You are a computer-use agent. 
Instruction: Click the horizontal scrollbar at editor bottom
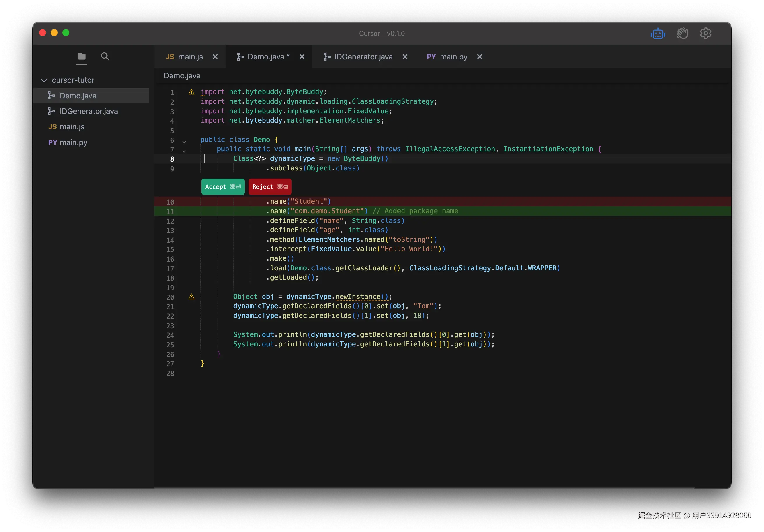pyautogui.click(x=424, y=487)
